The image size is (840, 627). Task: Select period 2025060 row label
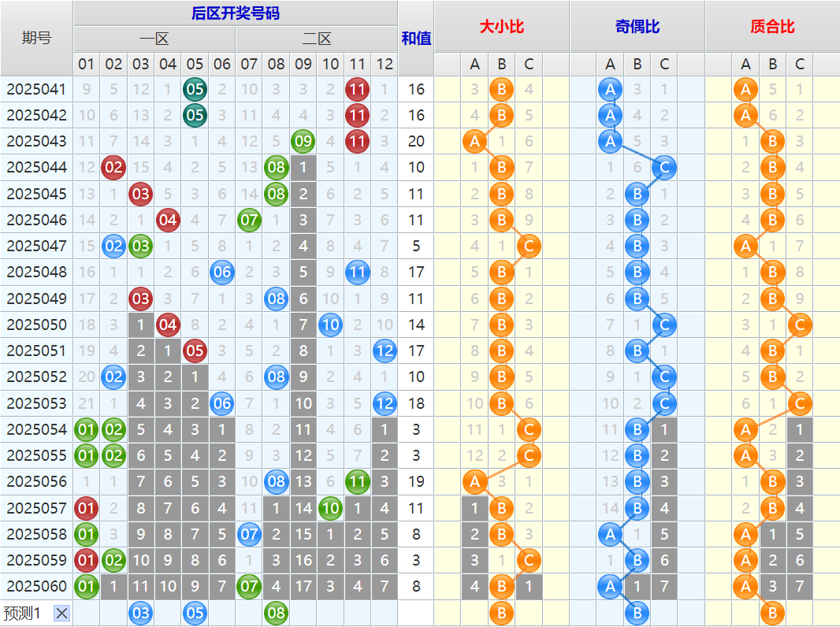point(36,586)
